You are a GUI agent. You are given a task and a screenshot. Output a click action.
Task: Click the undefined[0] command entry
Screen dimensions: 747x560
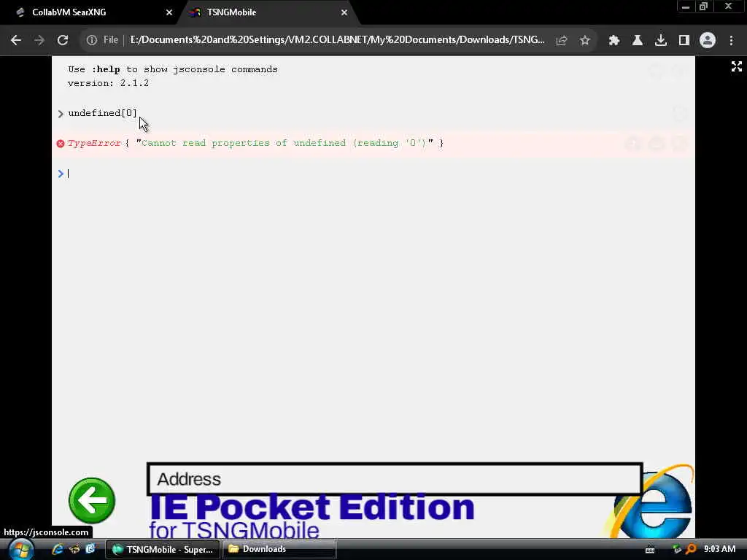pyautogui.click(x=102, y=113)
